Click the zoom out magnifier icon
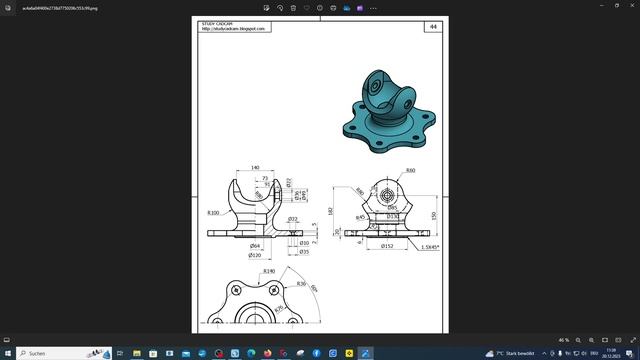The height and width of the screenshot is (360, 640). pos(578,340)
